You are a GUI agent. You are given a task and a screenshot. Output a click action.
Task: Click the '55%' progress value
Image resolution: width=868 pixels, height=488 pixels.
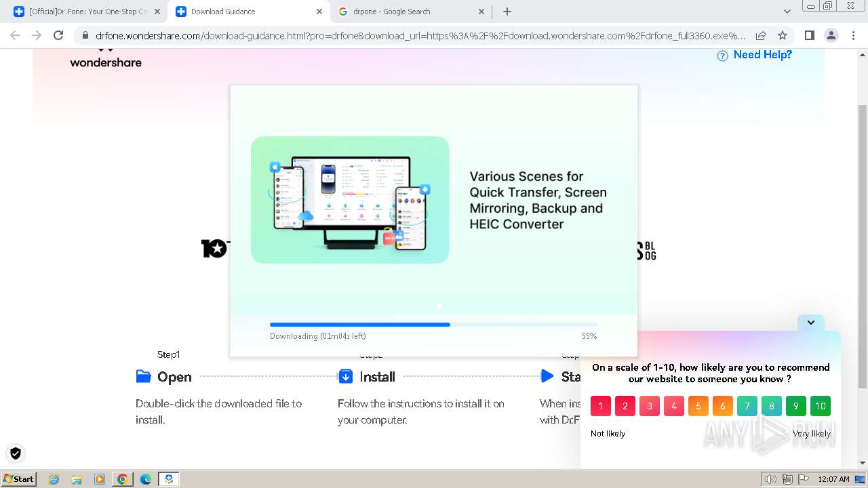click(589, 336)
